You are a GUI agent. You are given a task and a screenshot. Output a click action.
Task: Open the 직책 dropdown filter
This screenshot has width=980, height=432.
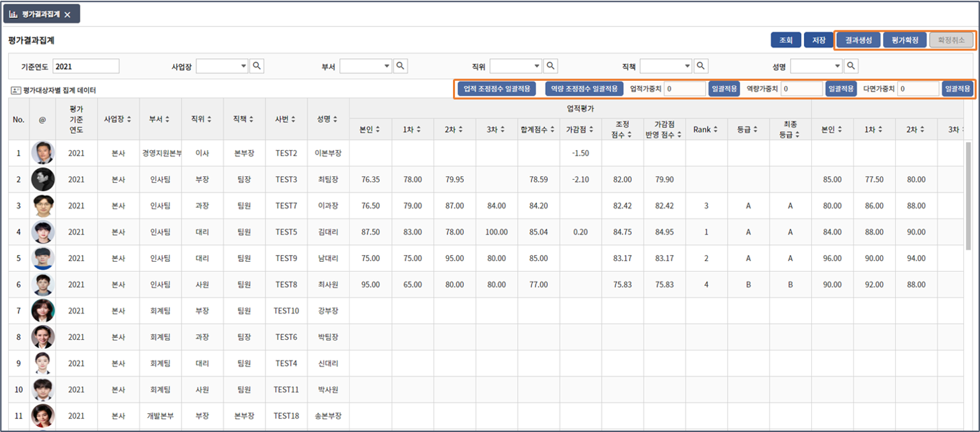pyautogui.click(x=665, y=66)
